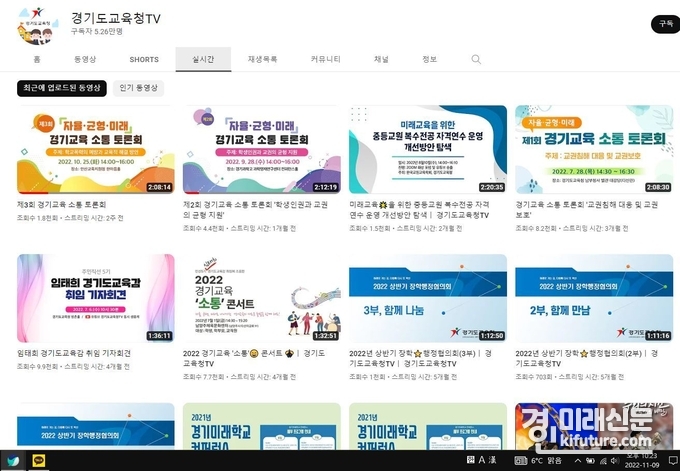The height and width of the screenshot is (471, 680).
Task: Click the title 2022 경기교육 '소통' 콘서트
Action: pos(254,359)
